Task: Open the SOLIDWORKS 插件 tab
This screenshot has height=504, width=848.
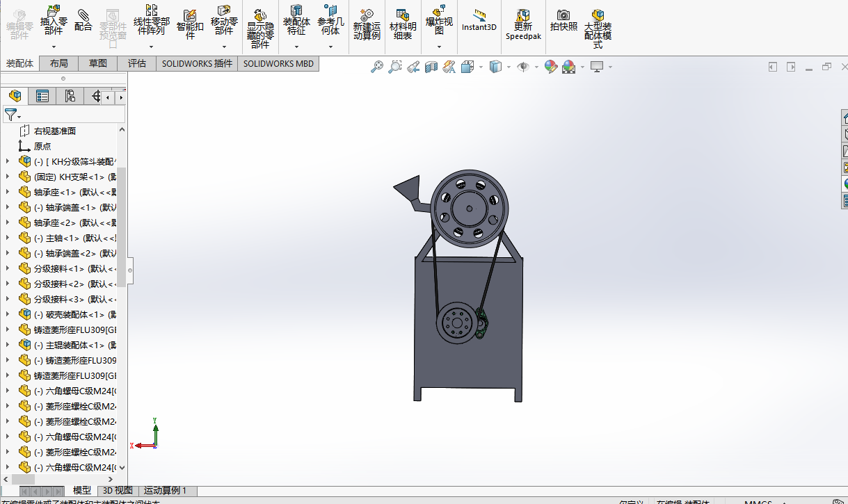Action: click(197, 63)
